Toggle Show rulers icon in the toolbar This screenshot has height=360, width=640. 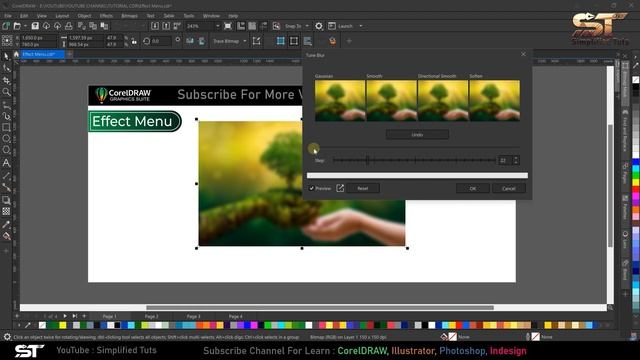point(241,26)
